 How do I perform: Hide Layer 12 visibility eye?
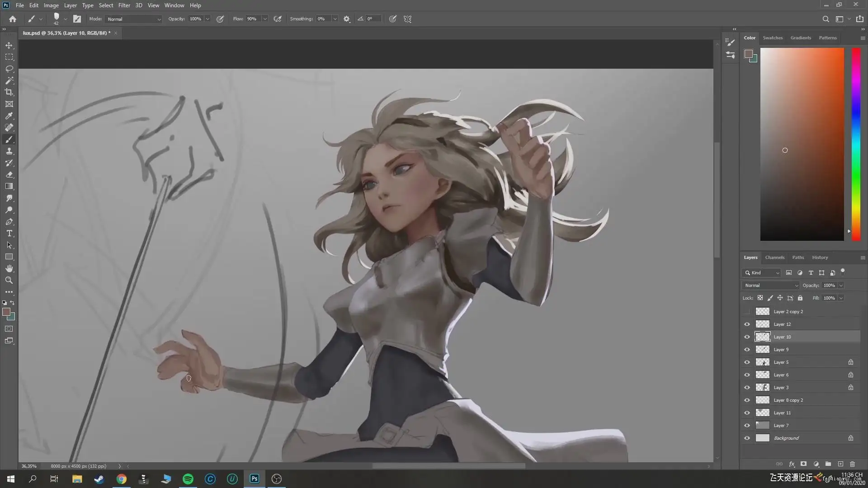click(747, 324)
